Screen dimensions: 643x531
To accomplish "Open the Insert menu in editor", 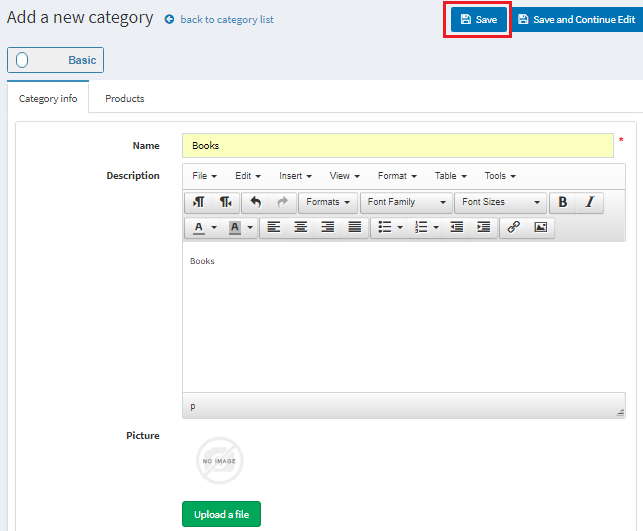I will pyautogui.click(x=295, y=176).
